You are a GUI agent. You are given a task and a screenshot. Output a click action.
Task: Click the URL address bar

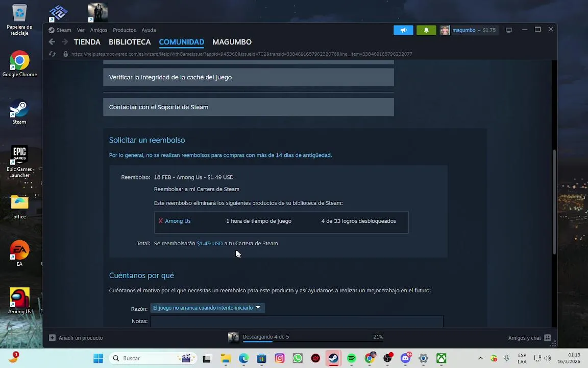point(241,54)
